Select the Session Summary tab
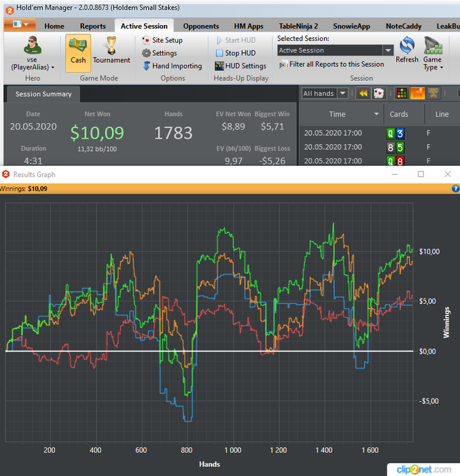The height and width of the screenshot is (476, 460). (43, 94)
